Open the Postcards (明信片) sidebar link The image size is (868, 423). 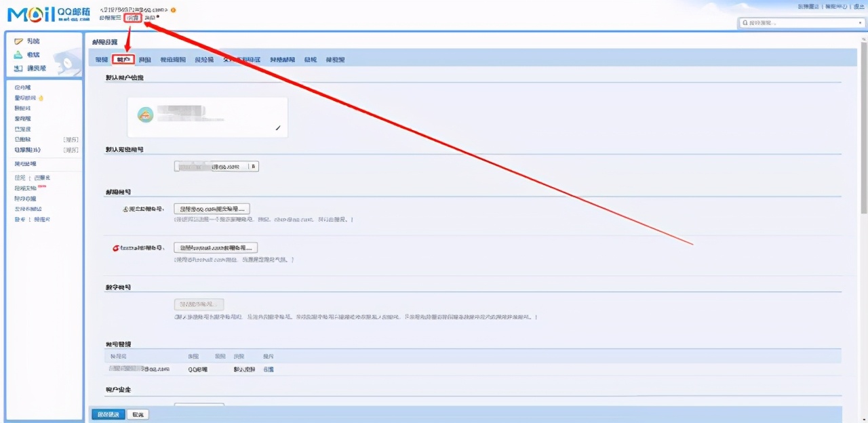[42, 220]
